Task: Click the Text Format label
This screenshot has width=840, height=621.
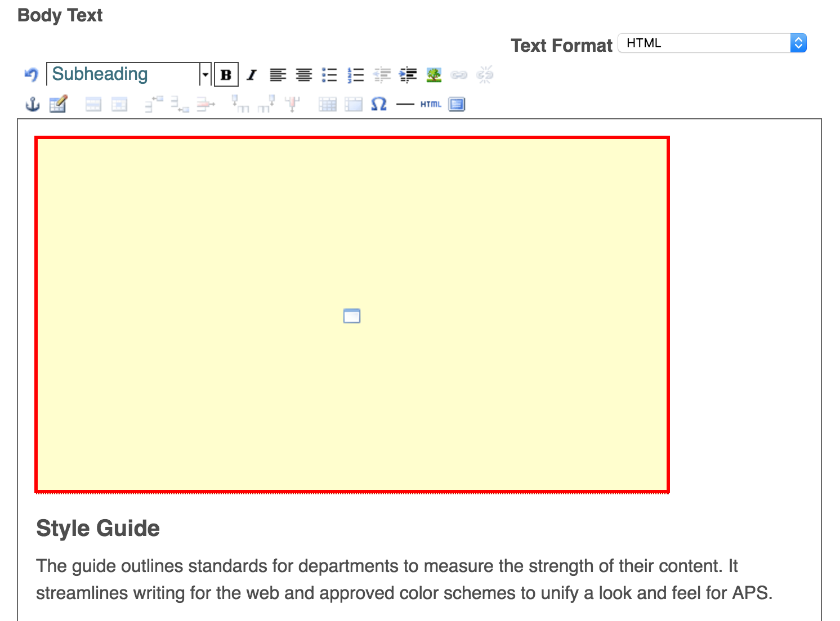Action: coord(561,45)
